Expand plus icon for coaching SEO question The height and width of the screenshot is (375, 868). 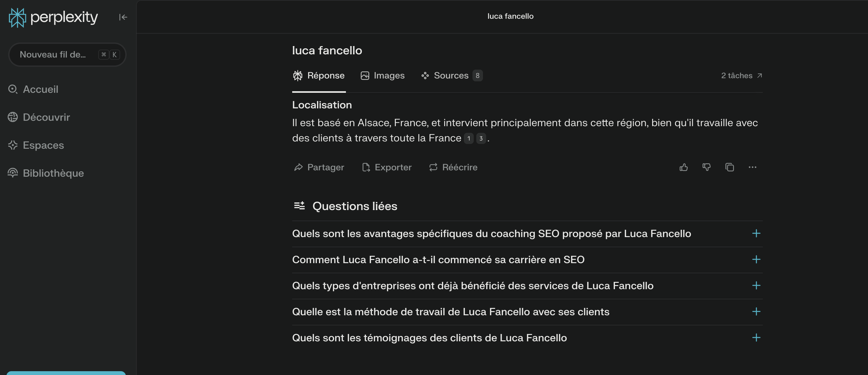coord(756,234)
